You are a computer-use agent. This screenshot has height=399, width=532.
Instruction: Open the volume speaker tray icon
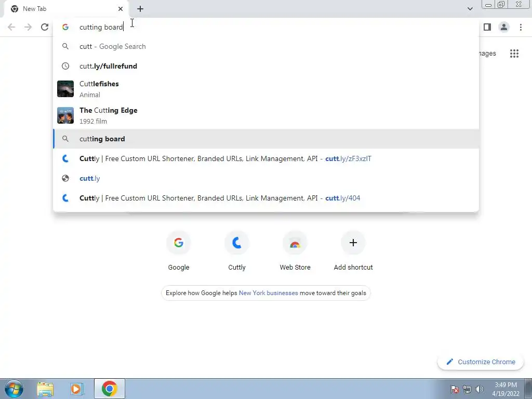click(x=479, y=389)
